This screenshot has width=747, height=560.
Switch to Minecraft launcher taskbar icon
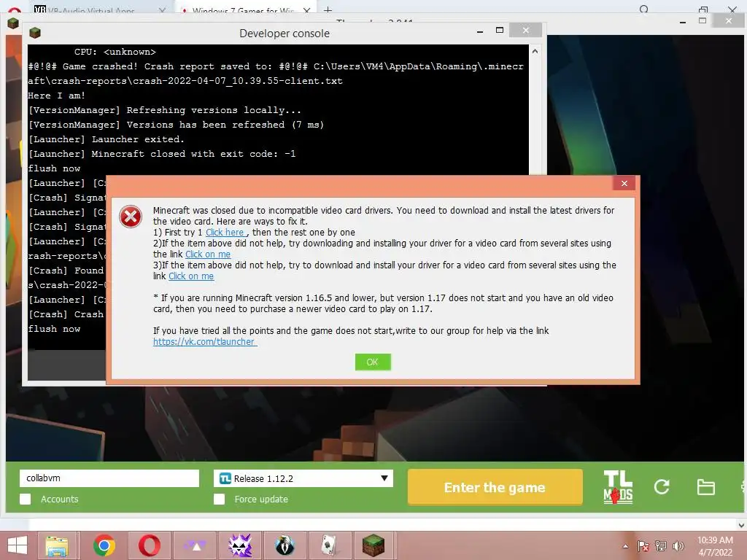click(x=373, y=545)
